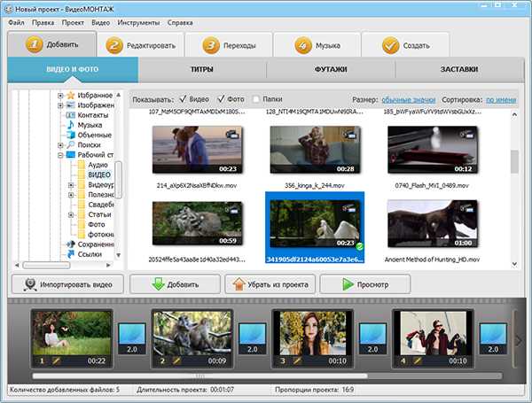Click the green Добавить button
The width and height of the screenshot is (532, 403).
(x=175, y=284)
